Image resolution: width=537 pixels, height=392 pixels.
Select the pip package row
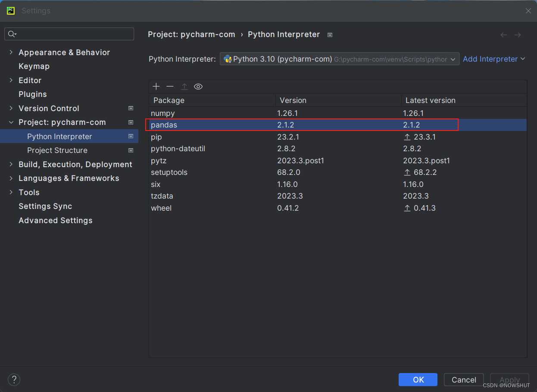338,137
